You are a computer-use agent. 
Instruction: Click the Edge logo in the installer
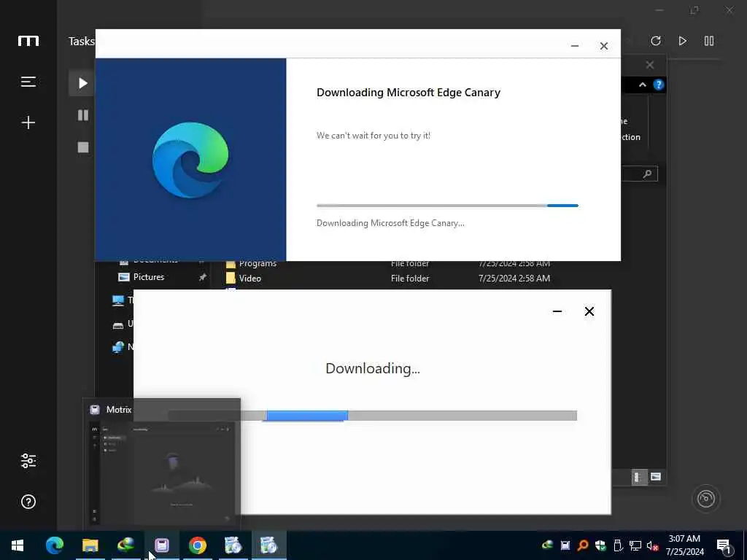pos(190,160)
